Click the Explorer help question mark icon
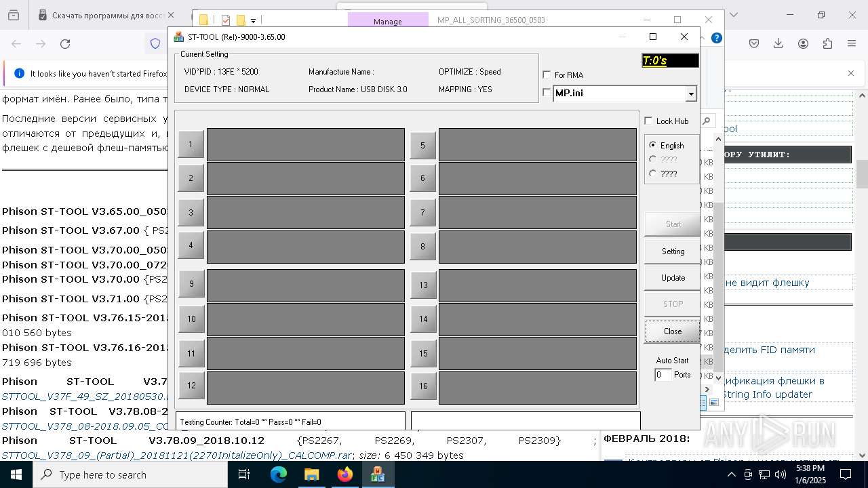Image resolution: width=868 pixels, height=488 pixels. pyautogui.click(x=716, y=38)
